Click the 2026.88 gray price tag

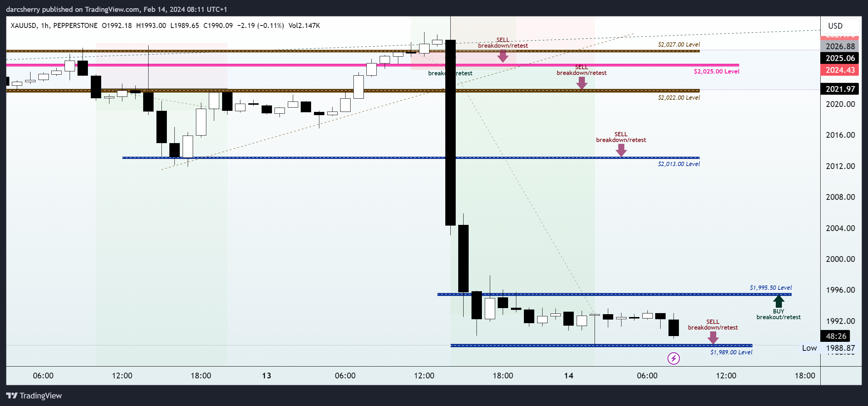click(x=840, y=46)
